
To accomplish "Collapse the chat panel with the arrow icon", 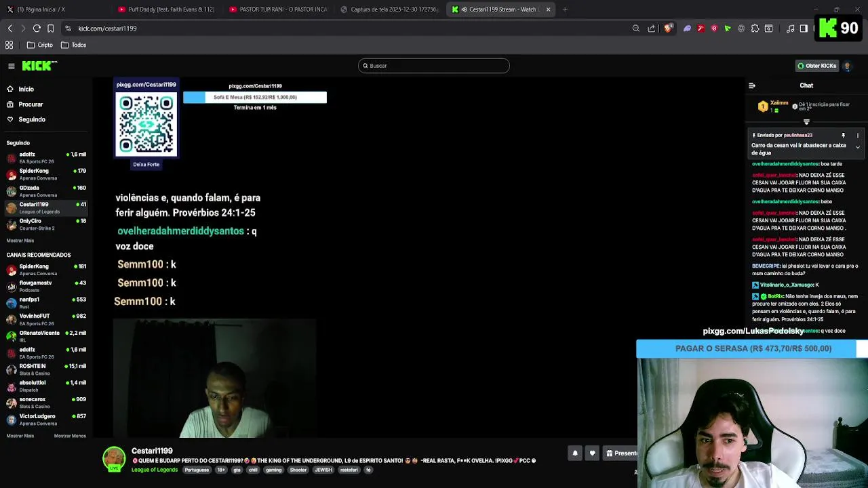I will tap(752, 85).
